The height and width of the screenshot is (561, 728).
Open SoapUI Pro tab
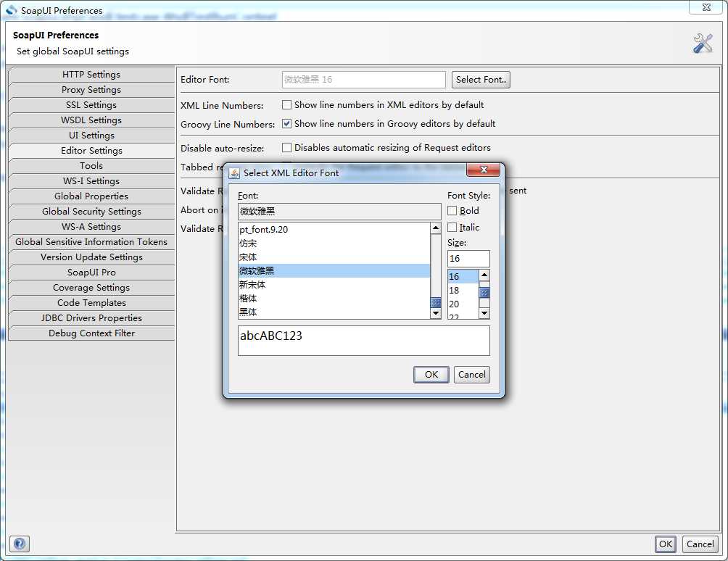coord(91,273)
